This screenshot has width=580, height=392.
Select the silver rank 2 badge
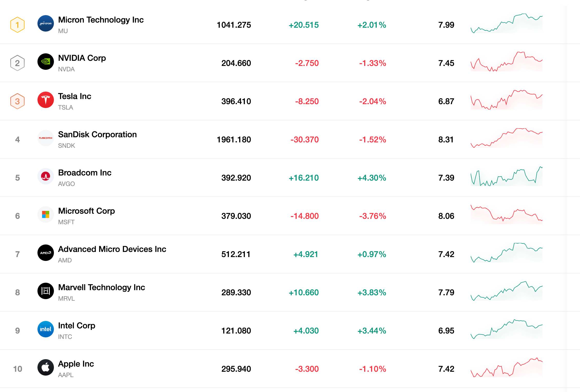[17, 63]
